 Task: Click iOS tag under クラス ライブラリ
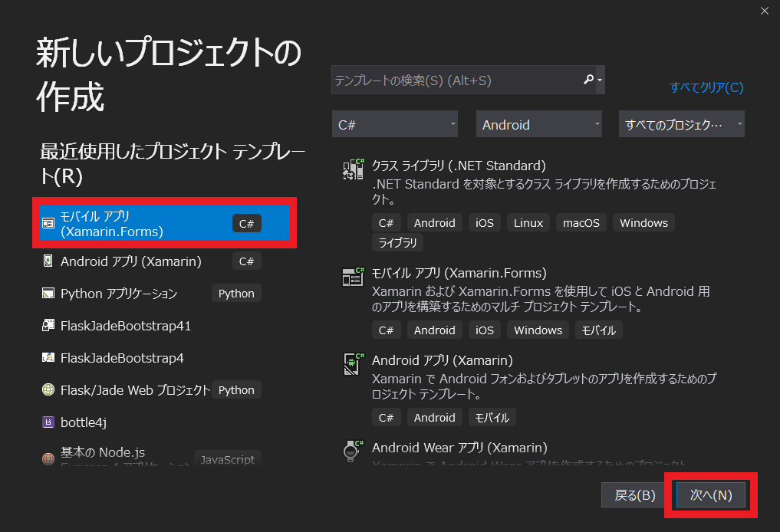click(x=485, y=223)
